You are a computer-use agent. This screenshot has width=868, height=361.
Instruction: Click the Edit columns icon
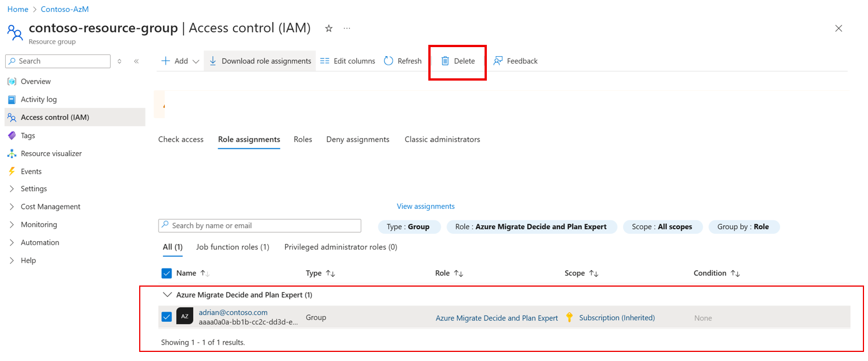325,61
